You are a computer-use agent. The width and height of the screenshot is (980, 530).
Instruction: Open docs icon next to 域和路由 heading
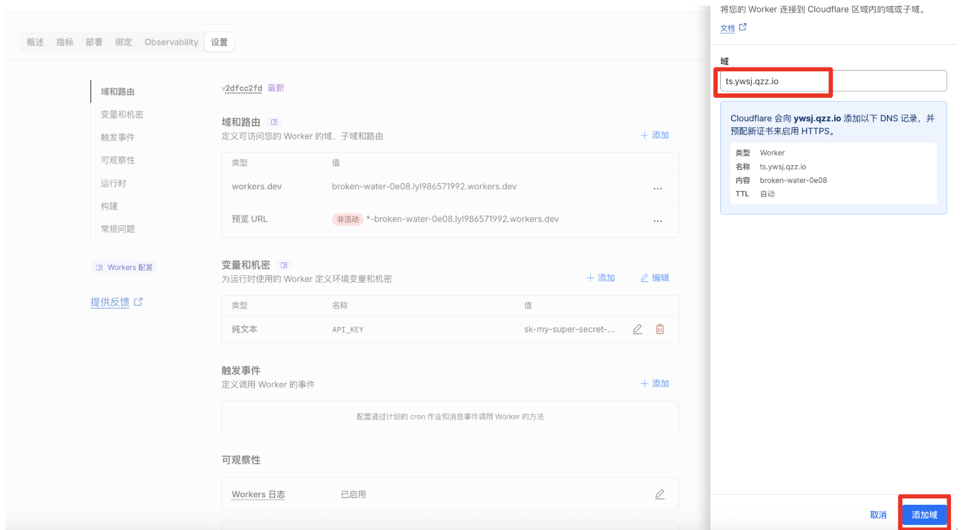274,122
